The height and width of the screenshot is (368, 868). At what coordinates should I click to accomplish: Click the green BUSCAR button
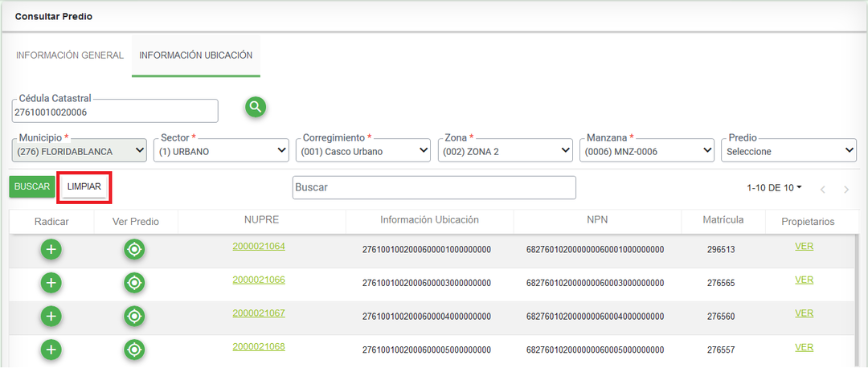tap(32, 186)
